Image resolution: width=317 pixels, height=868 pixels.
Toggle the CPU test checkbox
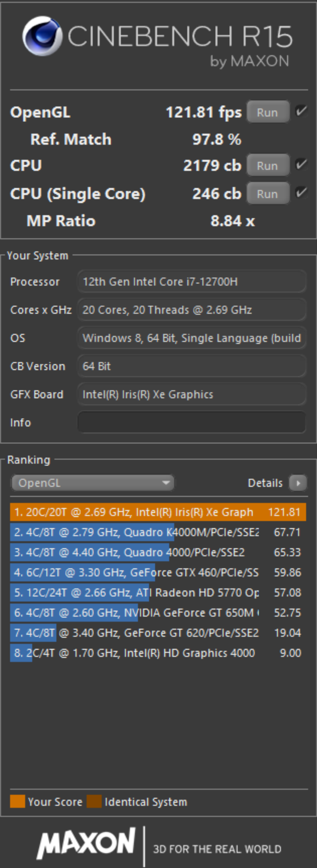click(x=301, y=165)
